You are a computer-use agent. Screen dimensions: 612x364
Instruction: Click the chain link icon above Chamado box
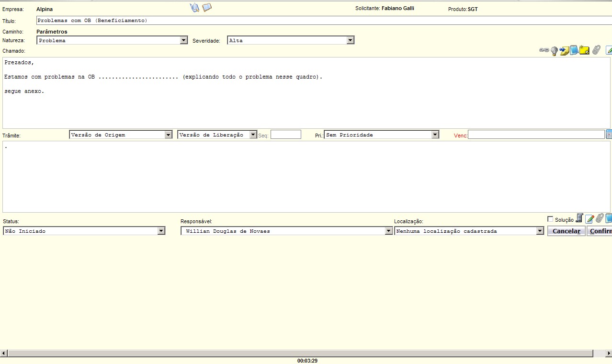coord(544,50)
